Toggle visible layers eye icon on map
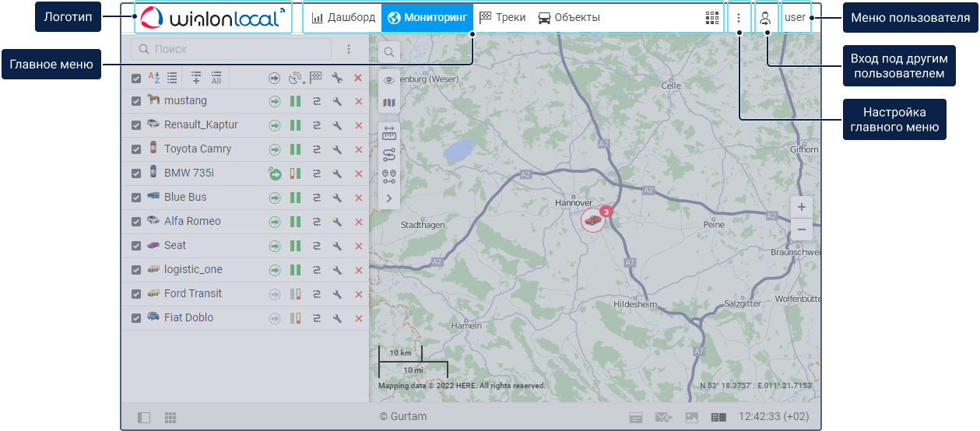The height and width of the screenshot is (431, 980). [388, 80]
